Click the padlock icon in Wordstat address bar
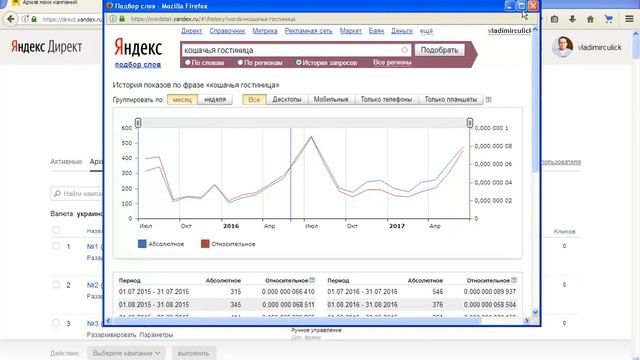The height and width of the screenshot is (360, 640). (122, 19)
